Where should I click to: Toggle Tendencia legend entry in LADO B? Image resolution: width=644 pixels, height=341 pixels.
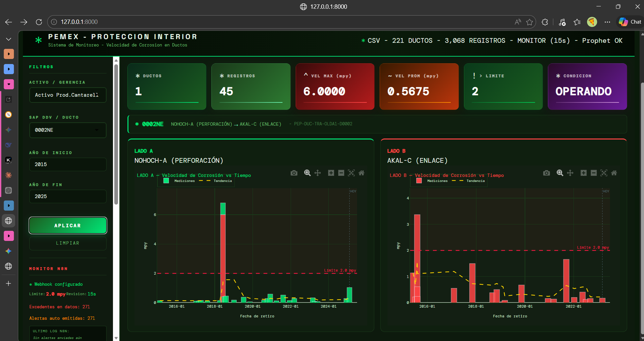[468, 181]
